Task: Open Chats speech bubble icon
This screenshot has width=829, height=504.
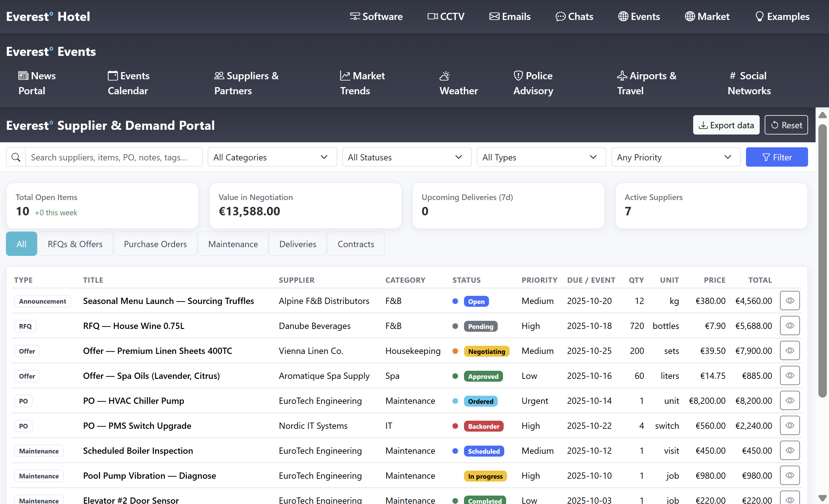Action: tap(560, 17)
